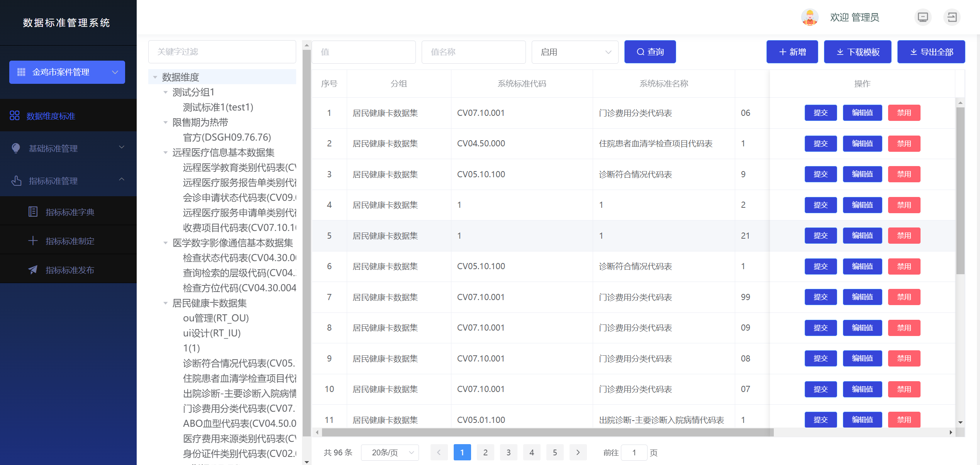Click the 指标标准管理 hand pointer icon
Image resolution: width=980 pixels, height=465 pixels.
(16, 180)
